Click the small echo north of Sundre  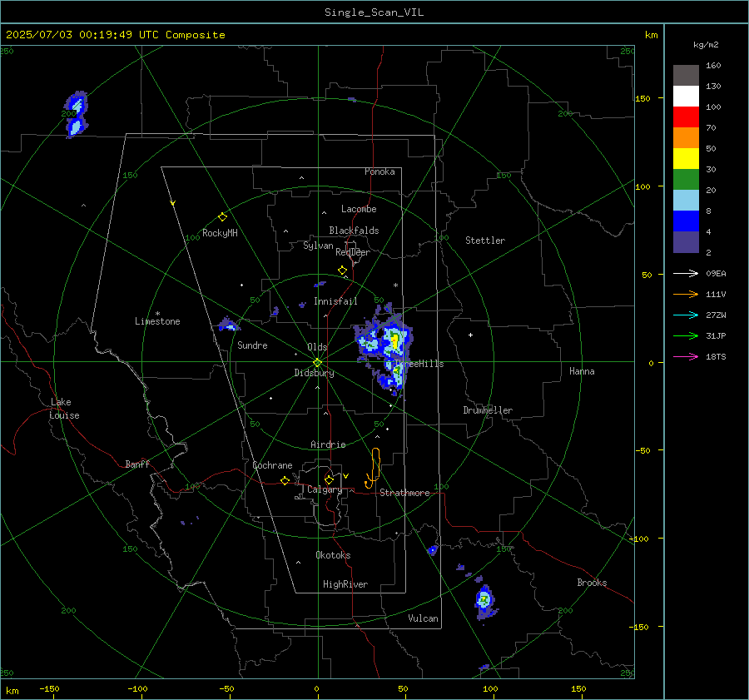point(228,325)
